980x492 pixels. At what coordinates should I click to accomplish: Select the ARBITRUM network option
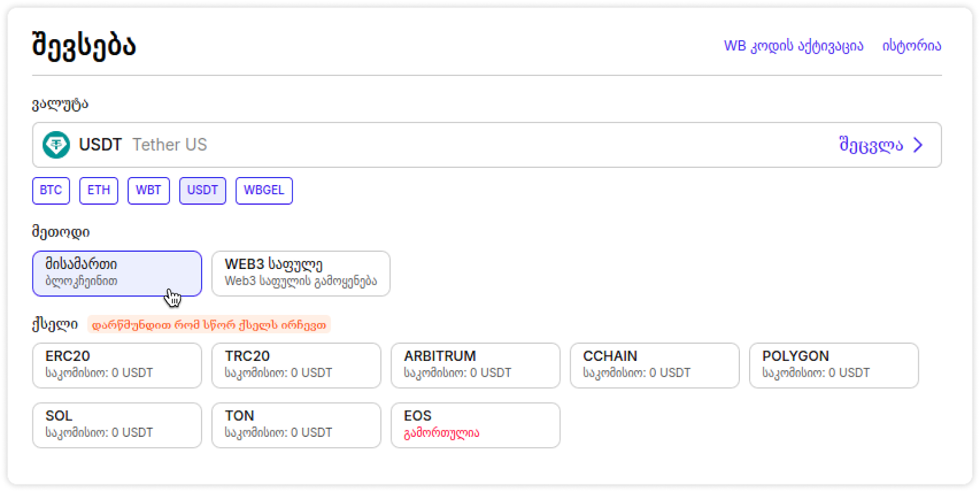click(475, 365)
